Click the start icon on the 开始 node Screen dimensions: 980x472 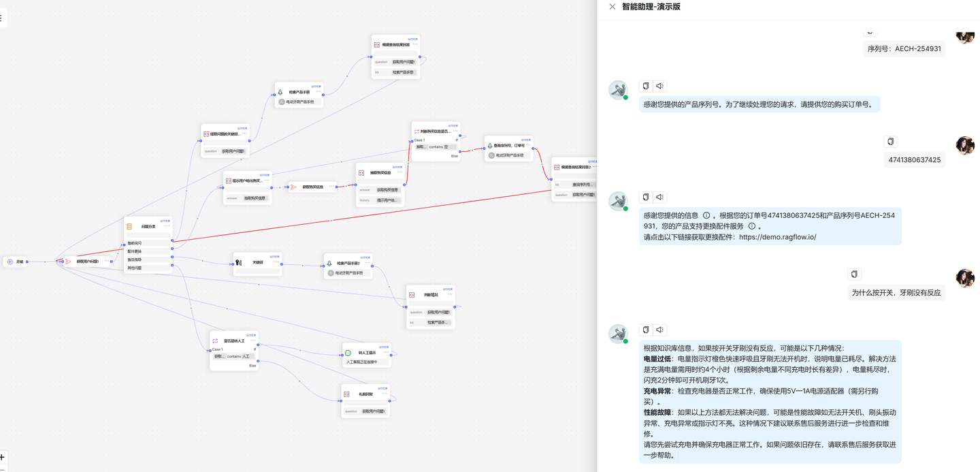9,262
